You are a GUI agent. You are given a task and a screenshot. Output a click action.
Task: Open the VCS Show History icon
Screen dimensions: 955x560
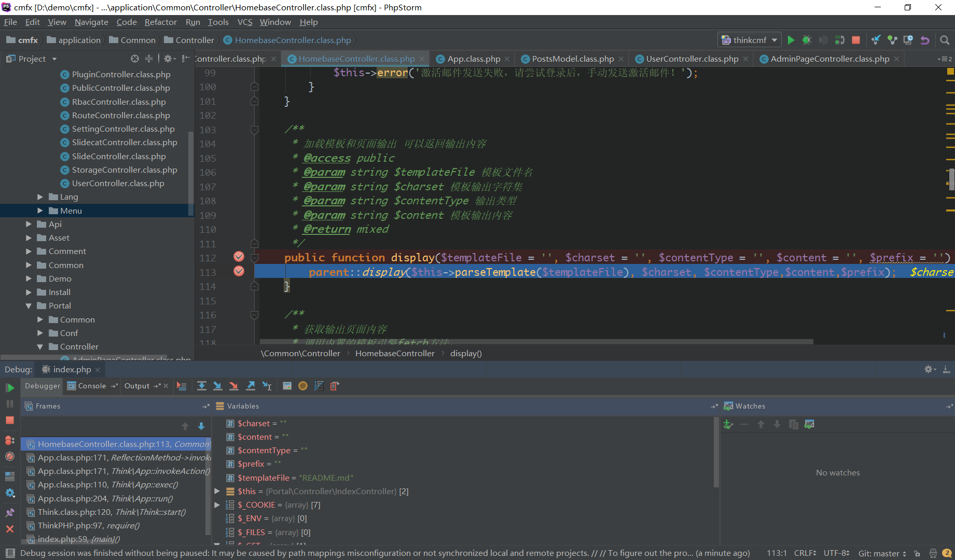pyautogui.click(x=908, y=40)
